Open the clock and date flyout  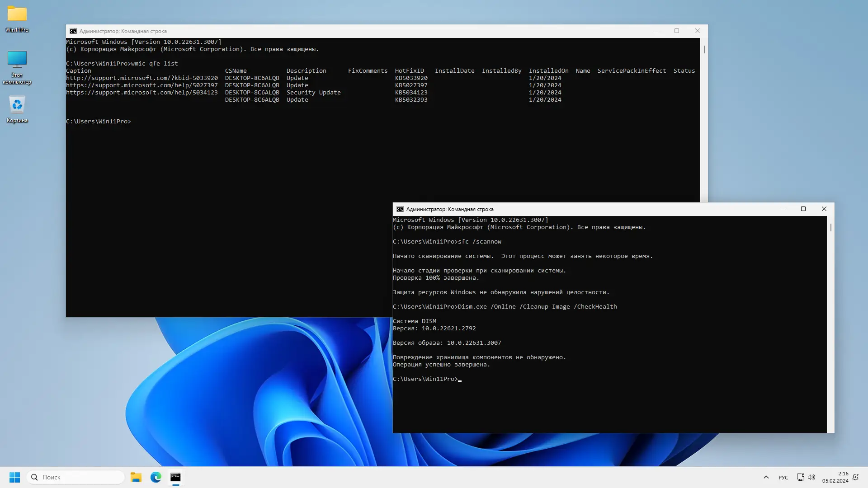pyautogui.click(x=835, y=477)
